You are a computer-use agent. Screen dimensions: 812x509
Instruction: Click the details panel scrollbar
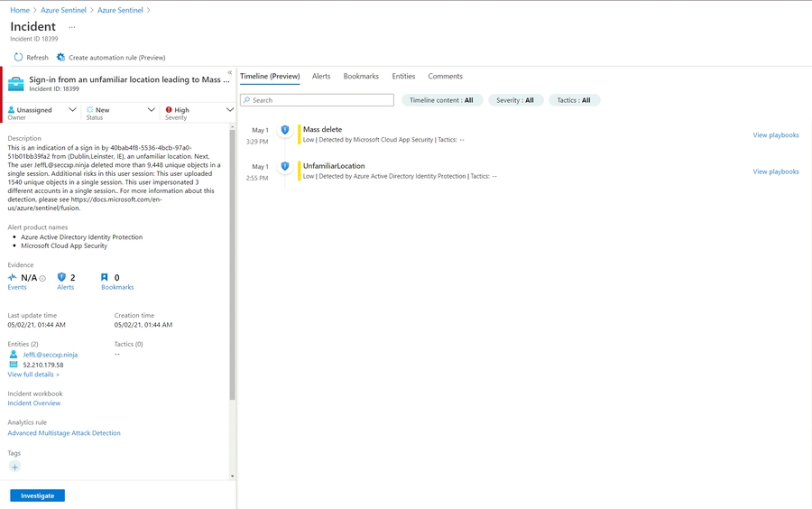click(x=232, y=264)
